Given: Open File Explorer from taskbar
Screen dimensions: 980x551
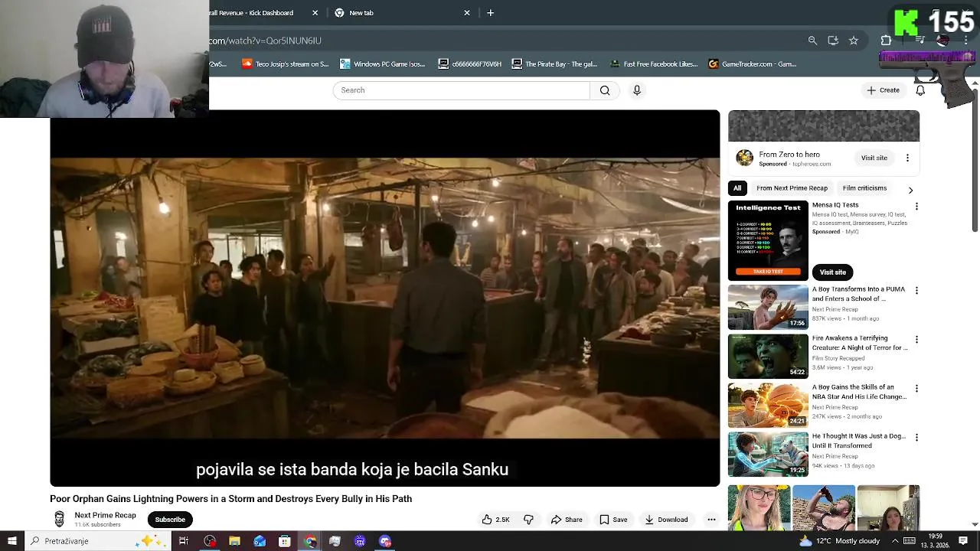Looking at the screenshot, I should tap(234, 541).
